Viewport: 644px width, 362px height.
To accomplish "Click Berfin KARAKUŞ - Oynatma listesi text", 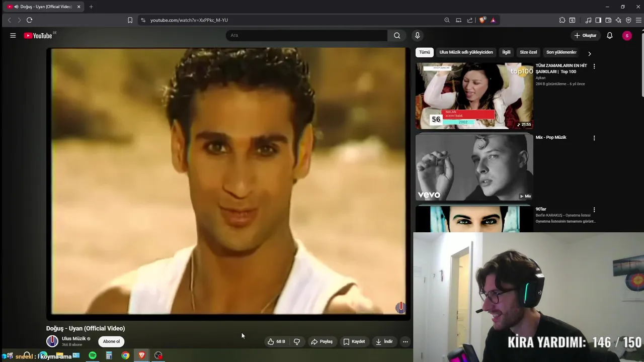I will pos(563,216).
